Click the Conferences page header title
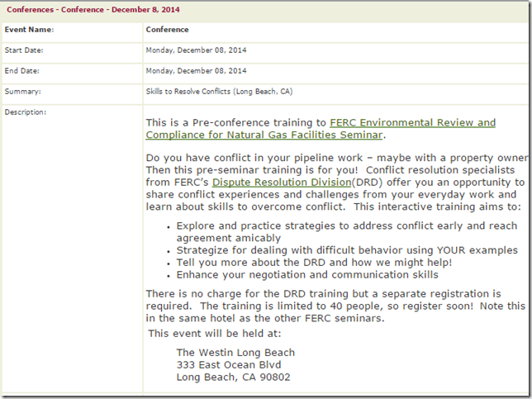The height and width of the screenshot is (399, 532). pyautogui.click(x=93, y=10)
